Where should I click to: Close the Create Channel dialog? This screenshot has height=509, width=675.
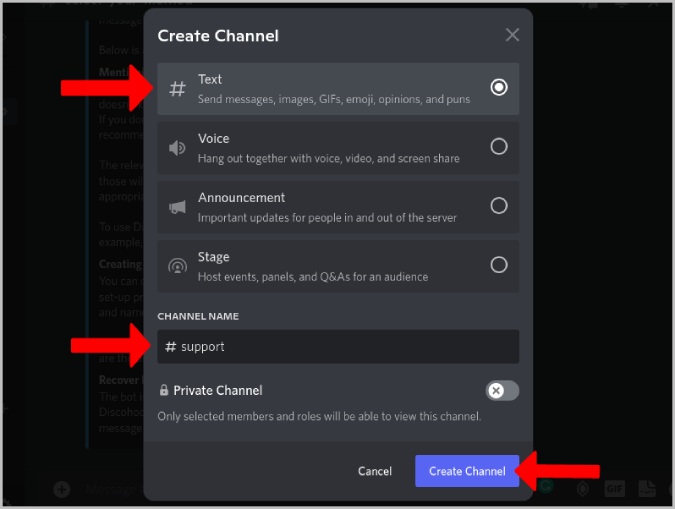(512, 35)
